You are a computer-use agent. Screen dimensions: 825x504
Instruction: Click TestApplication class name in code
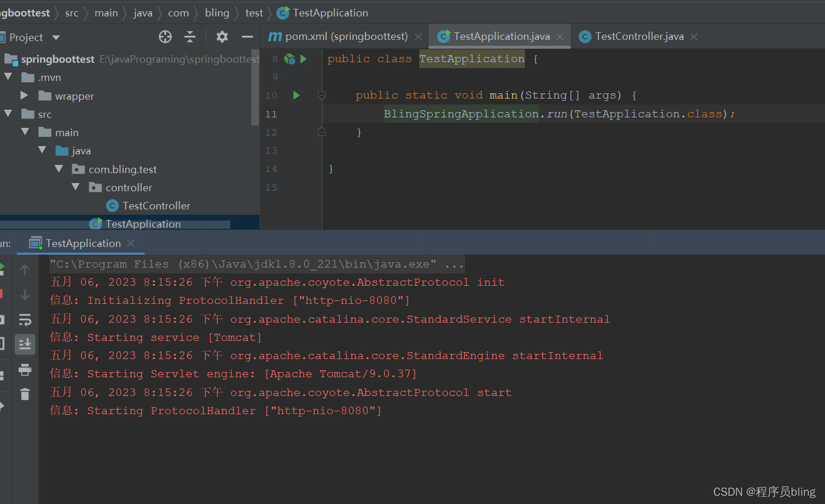472,59
